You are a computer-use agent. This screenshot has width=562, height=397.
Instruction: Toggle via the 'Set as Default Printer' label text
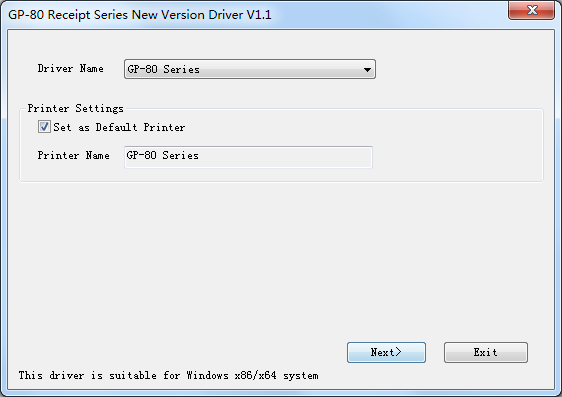(x=119, y=127)
